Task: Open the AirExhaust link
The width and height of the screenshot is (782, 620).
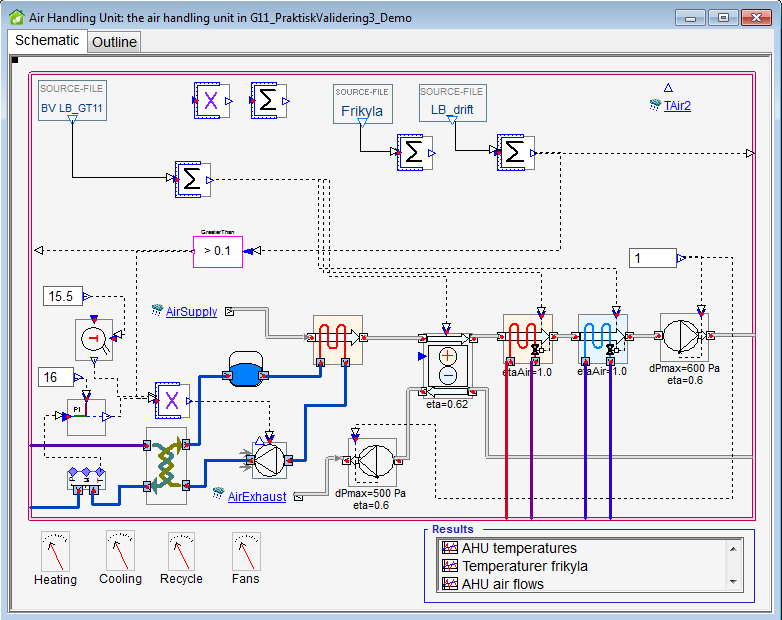Action: tap(257, 497)
